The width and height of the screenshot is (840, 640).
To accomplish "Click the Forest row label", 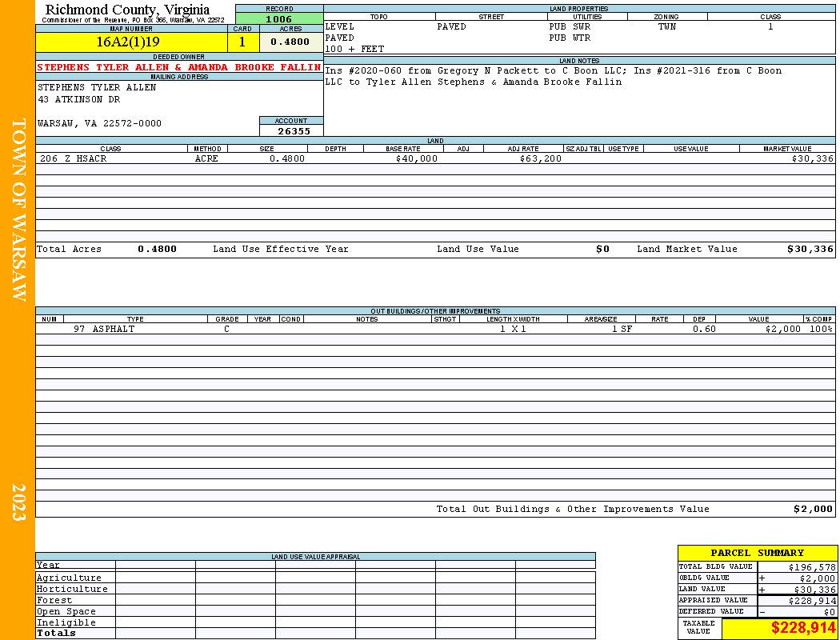I will coord(54,600).
